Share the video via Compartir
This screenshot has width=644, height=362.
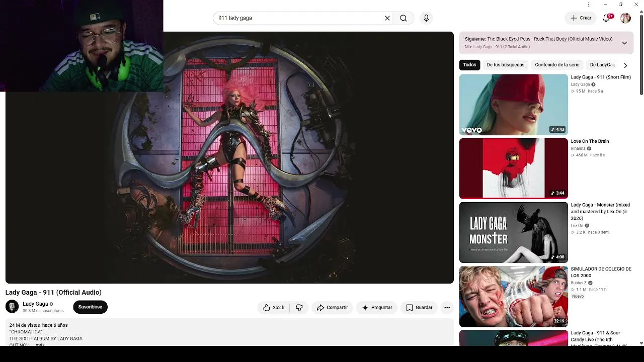[x=332, y=308]
